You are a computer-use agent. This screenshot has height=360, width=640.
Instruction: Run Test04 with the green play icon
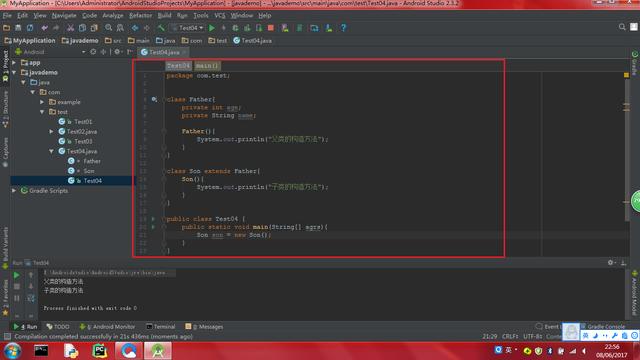[212, 28]
